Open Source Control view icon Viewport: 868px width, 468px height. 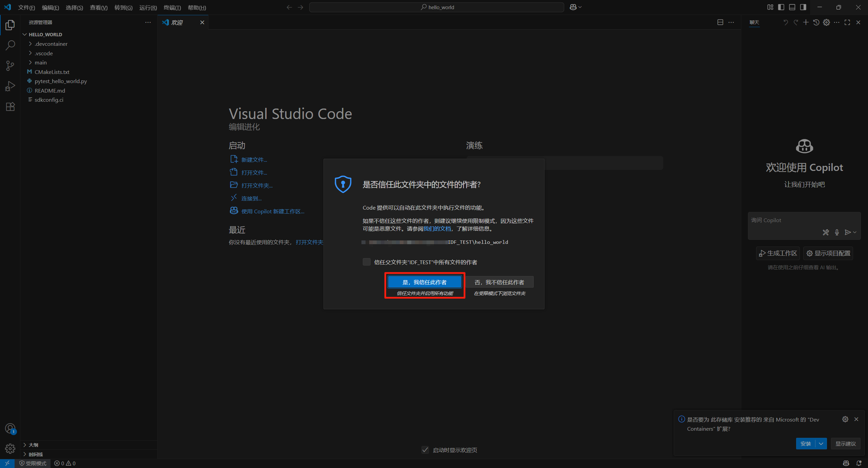pyautogui.click(x=10, y=66)
